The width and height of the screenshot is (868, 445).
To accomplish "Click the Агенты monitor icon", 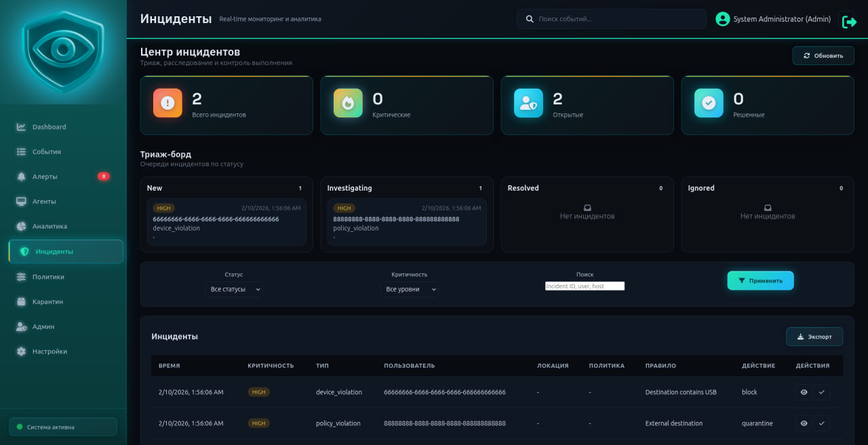I will [21, 201].
